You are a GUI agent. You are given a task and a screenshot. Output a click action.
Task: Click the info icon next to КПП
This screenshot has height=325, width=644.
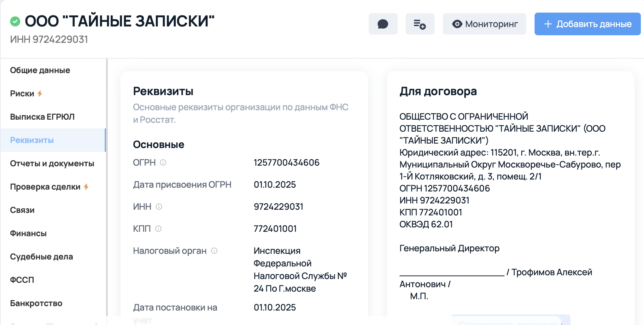pos(158,229)
